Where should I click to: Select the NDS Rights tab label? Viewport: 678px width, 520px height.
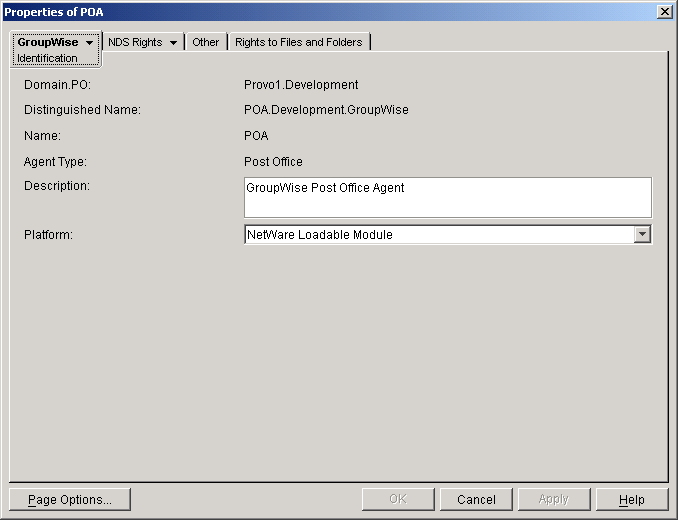pos(135,42)
